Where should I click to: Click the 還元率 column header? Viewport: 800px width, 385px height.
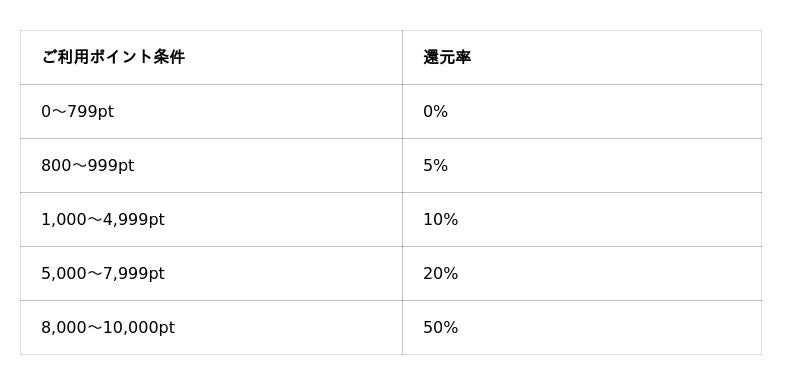point(582,58)
